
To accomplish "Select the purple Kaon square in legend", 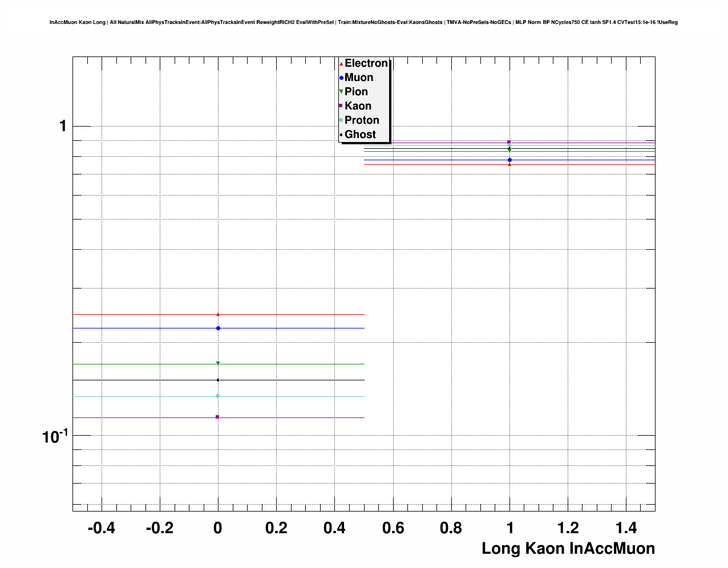I will tap(341, 106).
